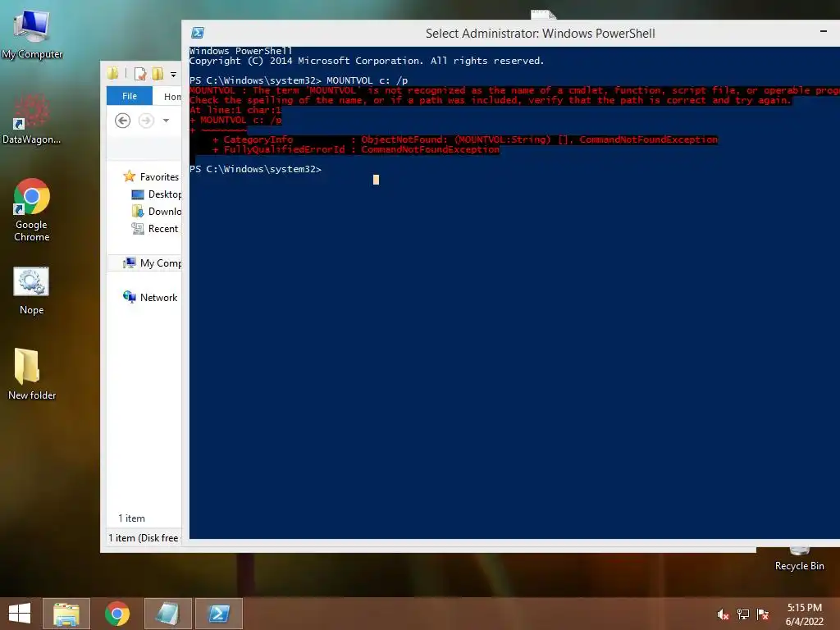
Task: Open the DataWagon desktop shortcut
Action: pos(31,119)
